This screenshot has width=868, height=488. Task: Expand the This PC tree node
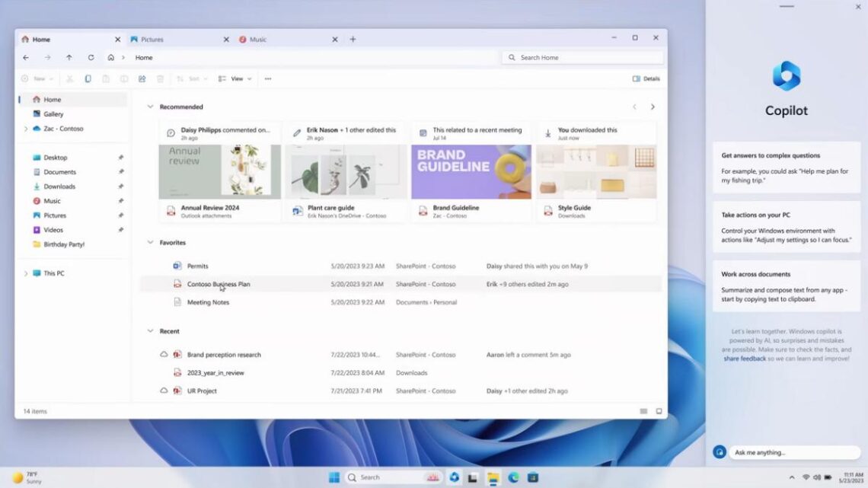[25, 273]
